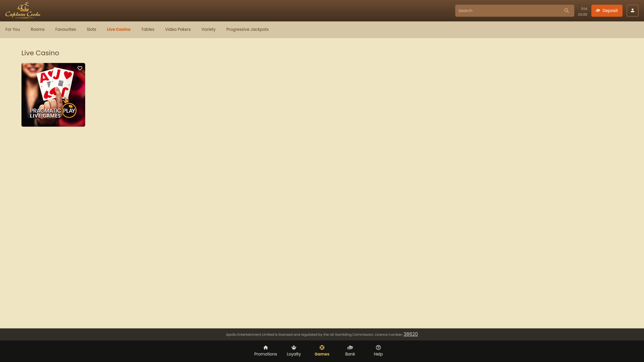Open Loyalty crown icon in footer
This screenshot has width=644, height=362.
[293, 348]
